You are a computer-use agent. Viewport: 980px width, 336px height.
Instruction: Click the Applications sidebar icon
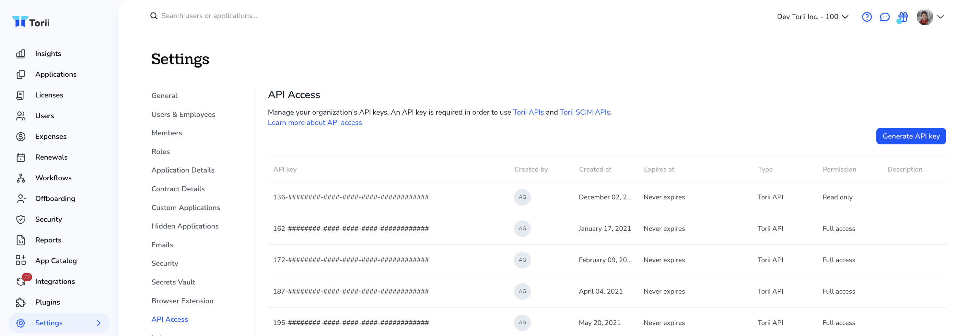[x=20, y=74]
